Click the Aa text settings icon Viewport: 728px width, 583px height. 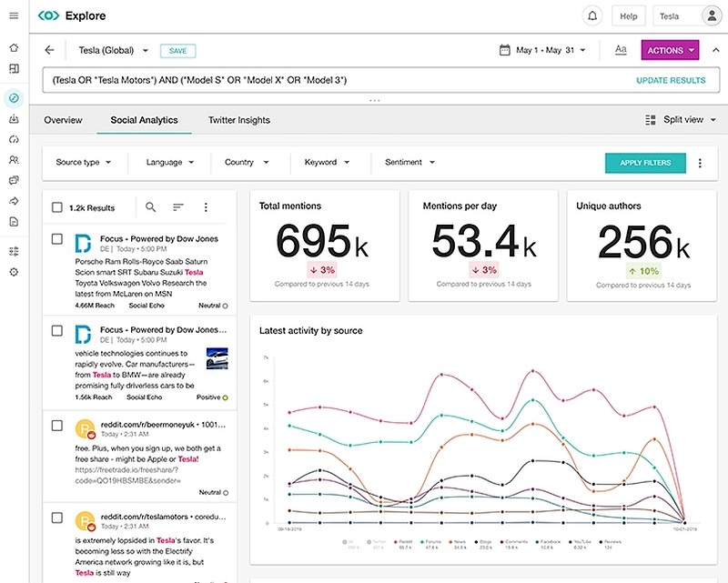[621, 50]
